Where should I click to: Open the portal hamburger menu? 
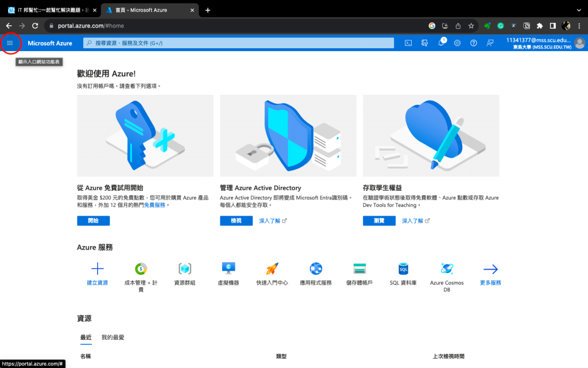click(x=10, y=43)
